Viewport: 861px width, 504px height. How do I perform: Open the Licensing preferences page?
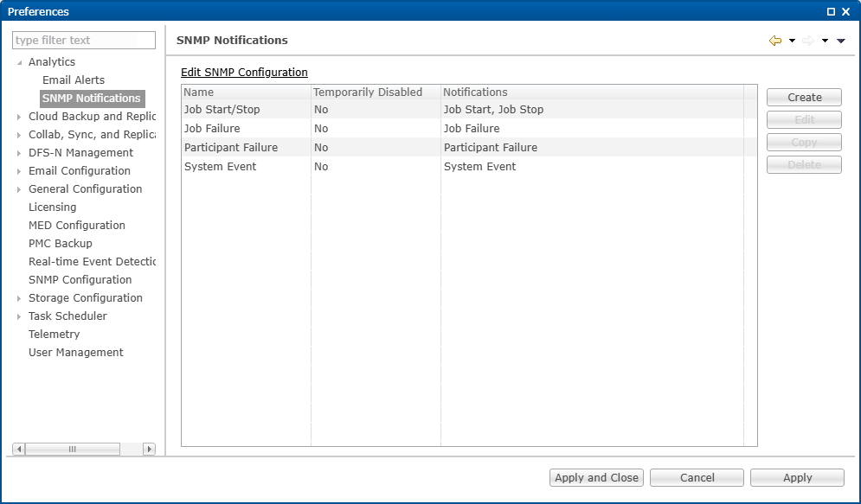tap(52, 207)
